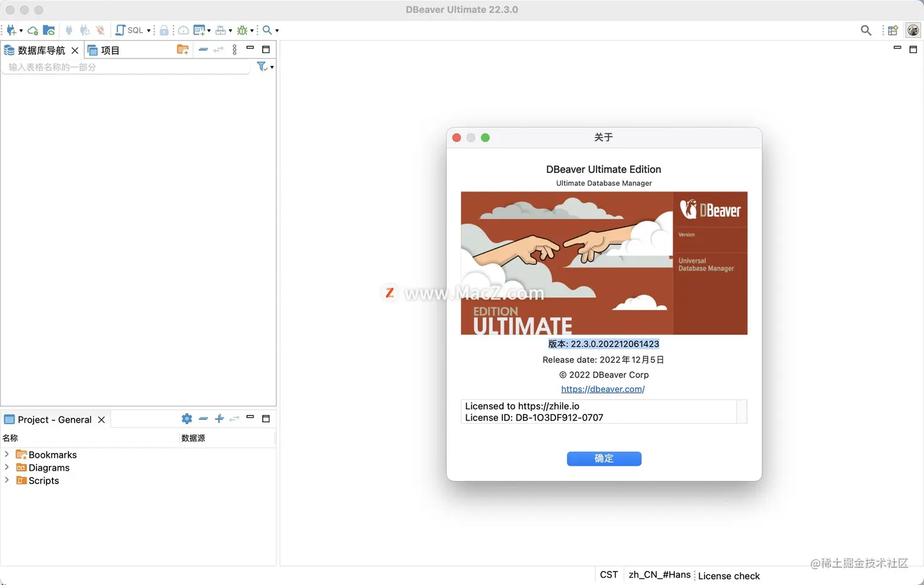Click the green bug debug icon
This screenshot has height=585, width=924.
pos(242,30)
